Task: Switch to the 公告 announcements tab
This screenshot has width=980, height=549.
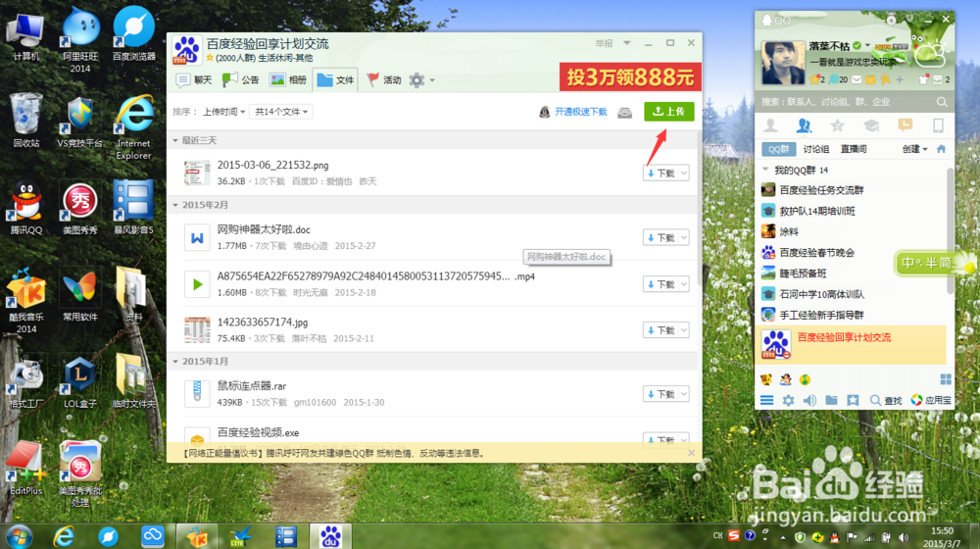Action: (241, 80)
